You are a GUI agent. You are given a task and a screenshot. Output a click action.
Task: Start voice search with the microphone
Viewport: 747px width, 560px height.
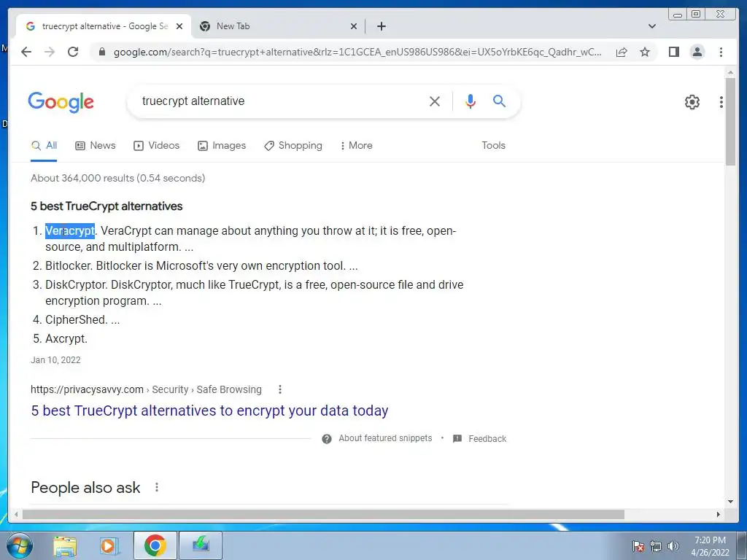tap(471, 101)
